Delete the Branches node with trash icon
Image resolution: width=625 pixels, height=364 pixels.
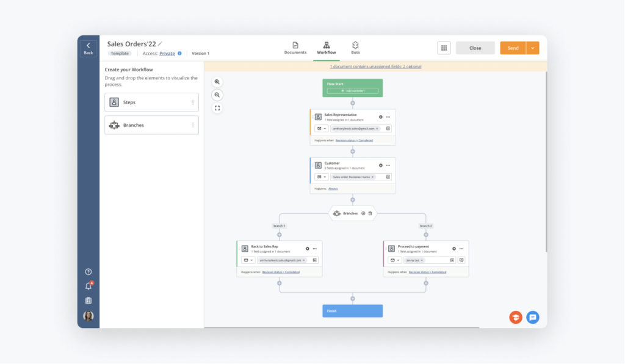[x=370, y=213]
